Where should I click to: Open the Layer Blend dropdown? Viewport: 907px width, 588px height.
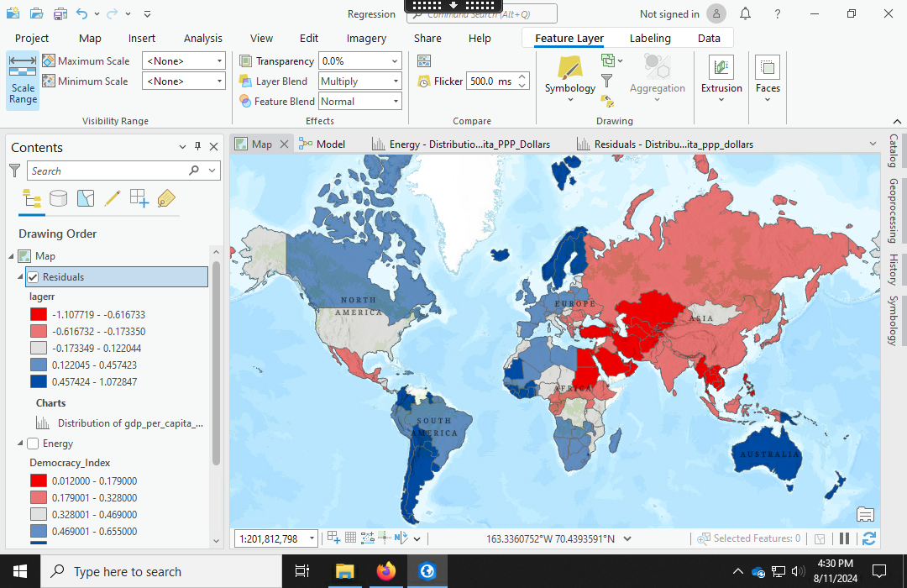[360, 81]
